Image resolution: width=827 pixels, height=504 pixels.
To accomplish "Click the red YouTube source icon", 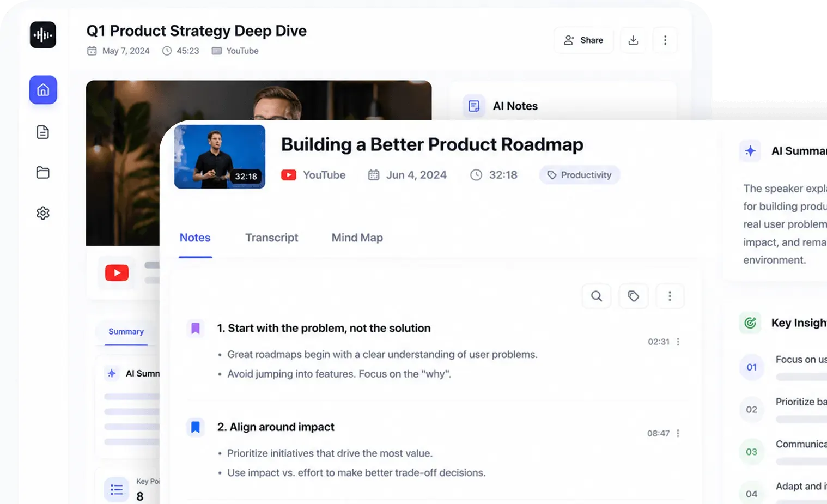I will [289, 175].
